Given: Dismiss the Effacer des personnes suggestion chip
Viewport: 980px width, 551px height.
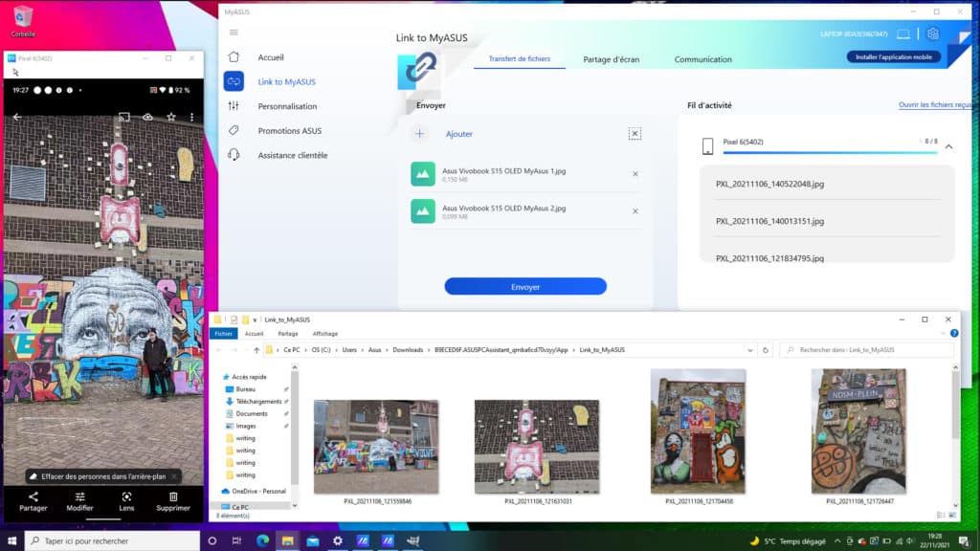Looking at the screenshot, I should pos(174,476).
